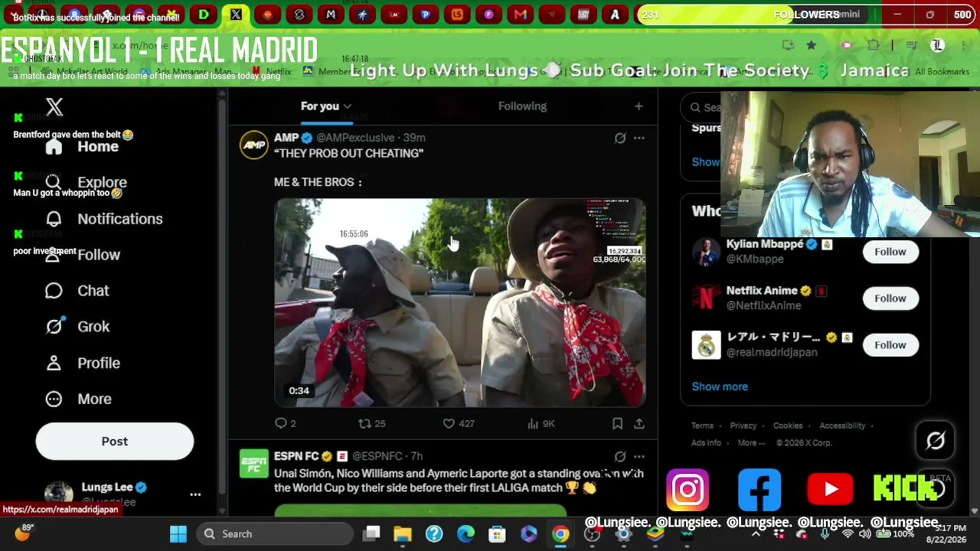Open the @realmadridjapan handle

pos(772,352)
